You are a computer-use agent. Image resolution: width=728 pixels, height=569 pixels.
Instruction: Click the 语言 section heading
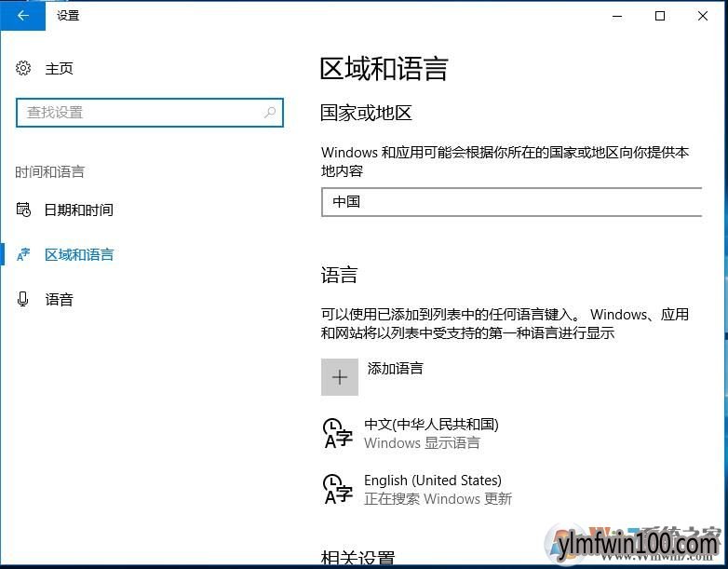point(339,275)
